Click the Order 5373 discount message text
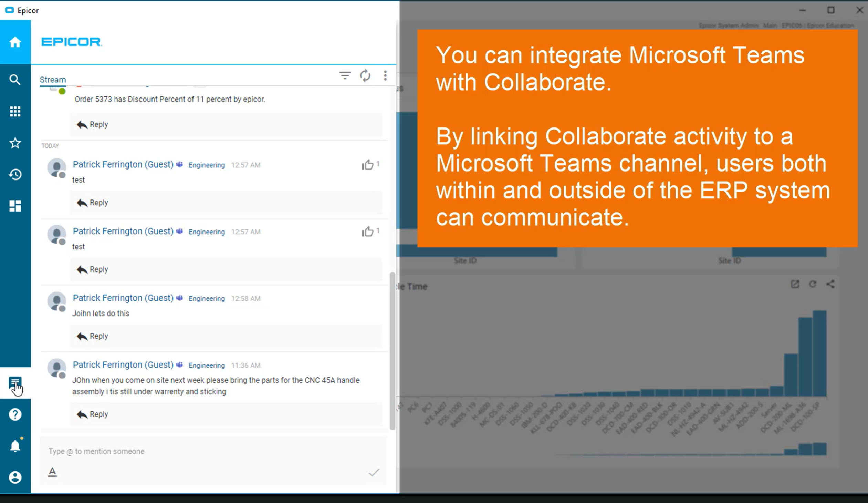 (170, 99)
